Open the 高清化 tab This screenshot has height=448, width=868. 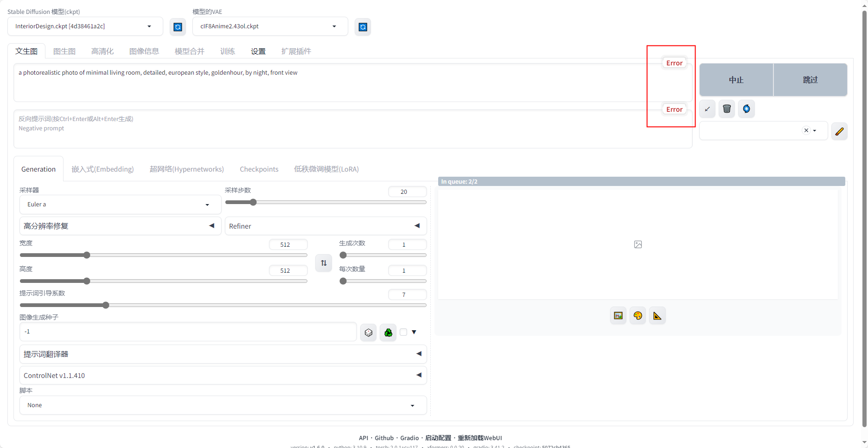coord(102,51)
